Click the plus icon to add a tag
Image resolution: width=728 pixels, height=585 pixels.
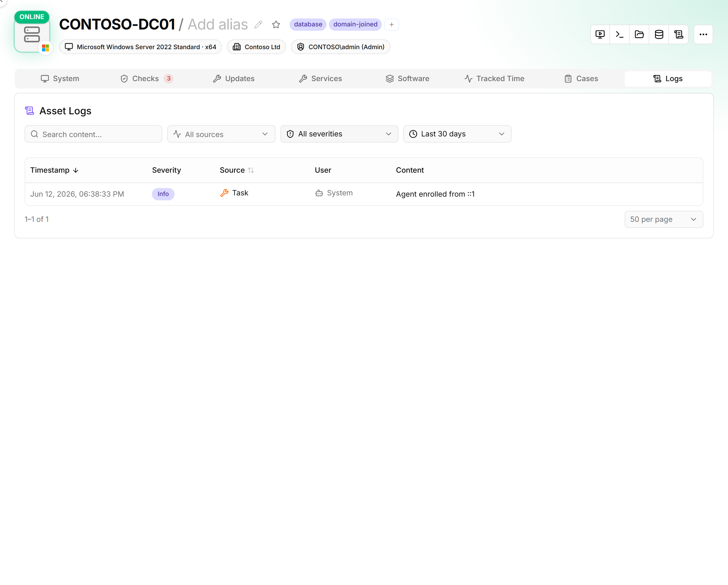click(x=392, y=25)
